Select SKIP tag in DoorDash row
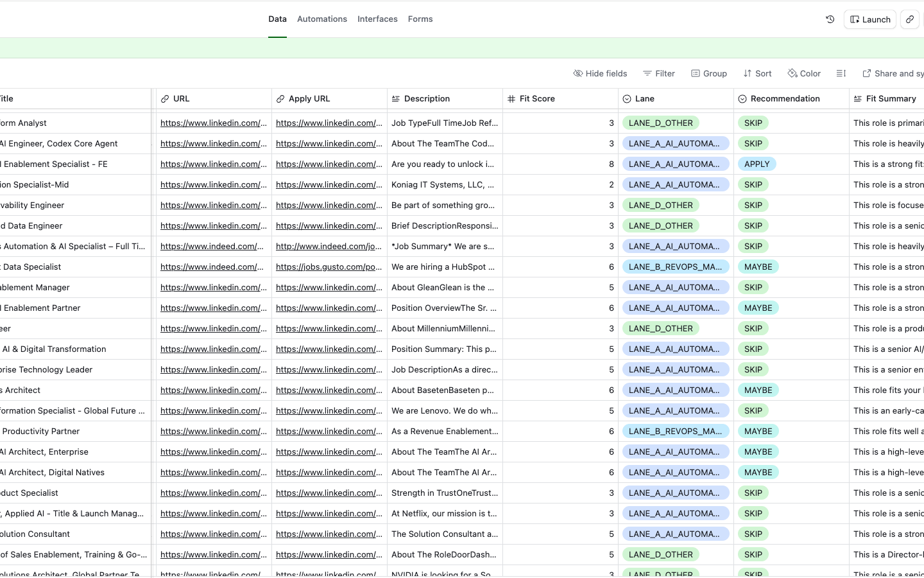 pos(753,554)
